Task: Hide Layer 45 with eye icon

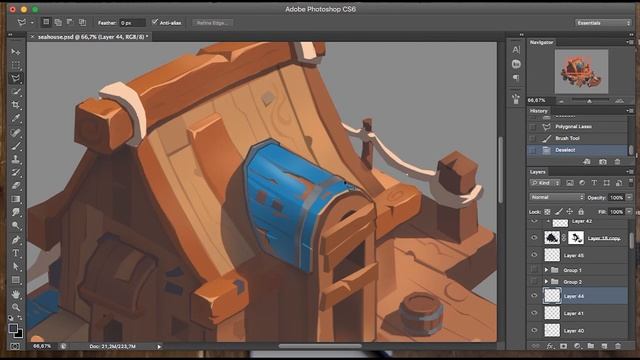Action: [x=534, y=255]
